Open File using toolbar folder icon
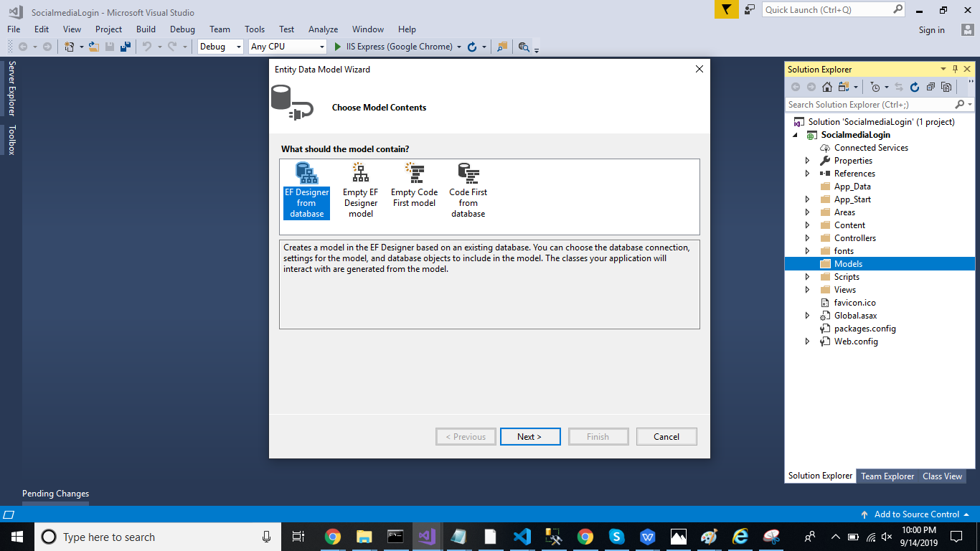 point(93,47)
